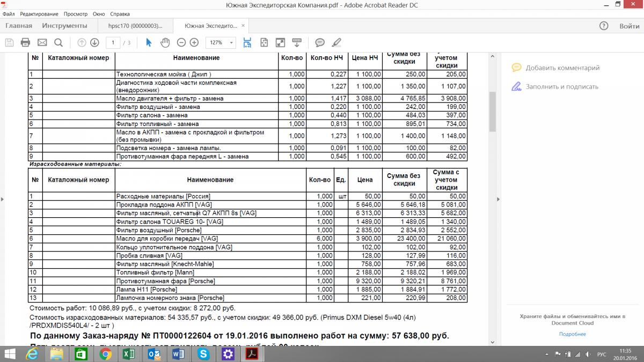
Task: Go to next page arrow
Action: pos(94,42)
